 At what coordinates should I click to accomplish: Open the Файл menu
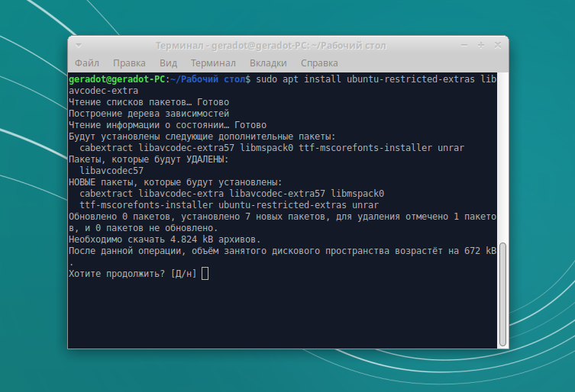coord(87,63)
